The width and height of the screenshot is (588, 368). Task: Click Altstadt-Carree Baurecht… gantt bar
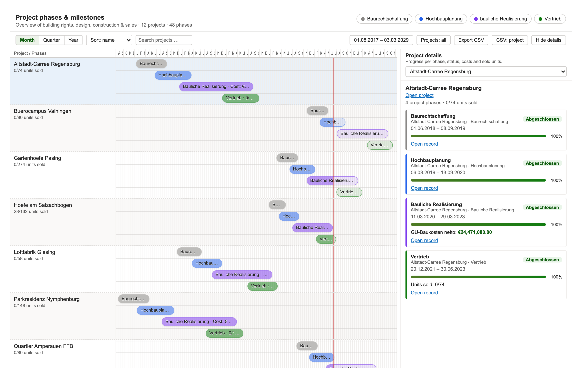(x=151, y=64)
